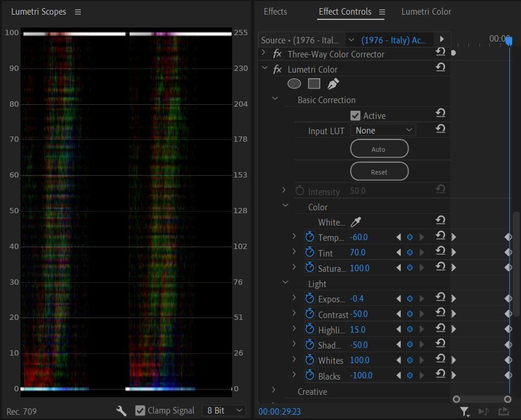Toggle the Three-Way Color Corrector fx switch

pos(277,54)
